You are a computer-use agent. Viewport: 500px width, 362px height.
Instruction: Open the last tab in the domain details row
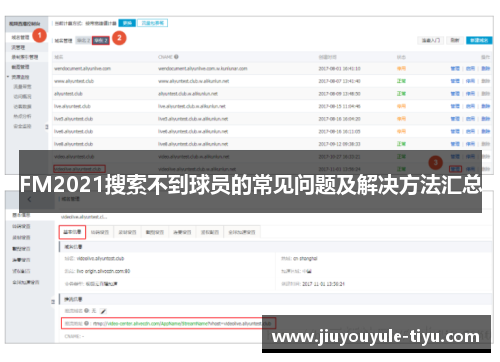coord(242,232)
